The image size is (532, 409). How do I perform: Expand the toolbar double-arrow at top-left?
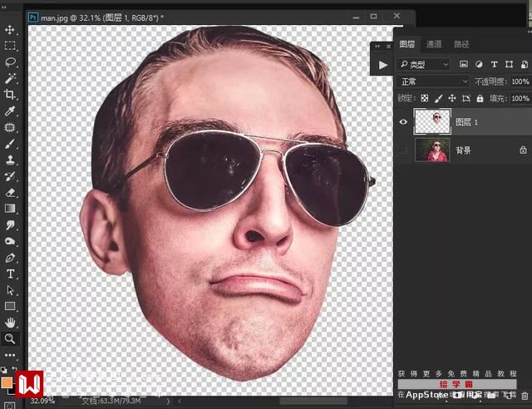[x=4, y=7]
